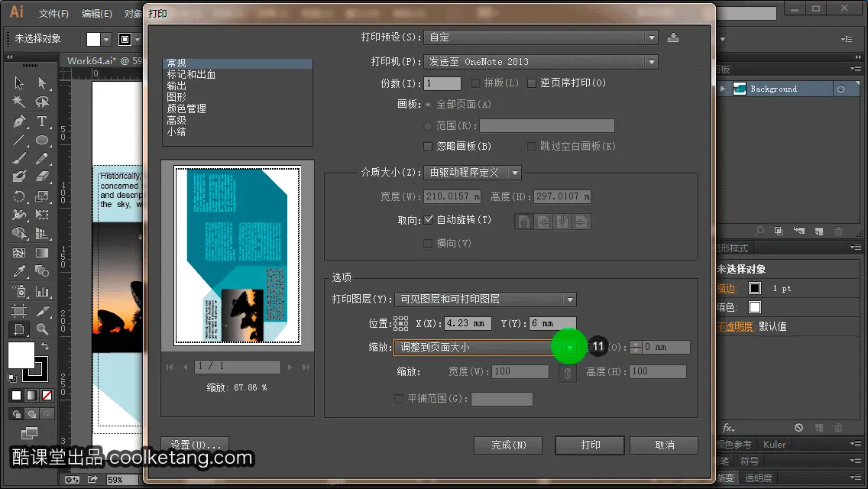Select the Mesh tool
The height and width of the screenshot is (489, 868).
[19, 253]
